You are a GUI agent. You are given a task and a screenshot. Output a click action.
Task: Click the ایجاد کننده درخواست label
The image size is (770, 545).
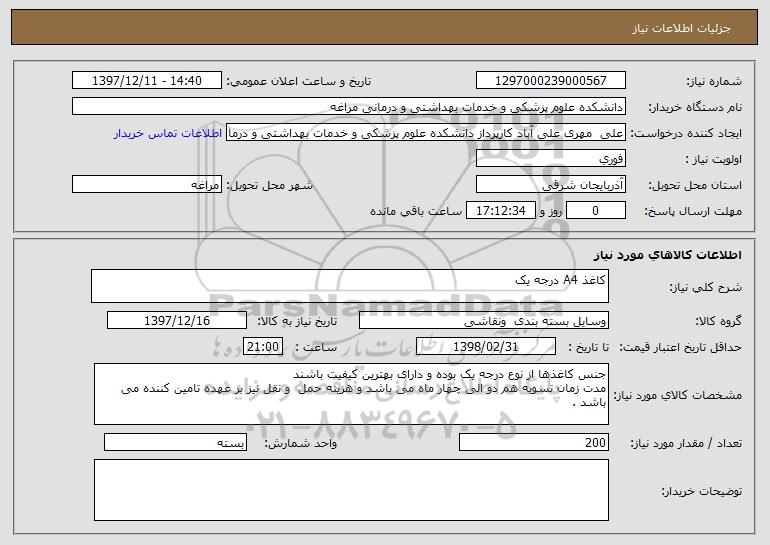686,134
